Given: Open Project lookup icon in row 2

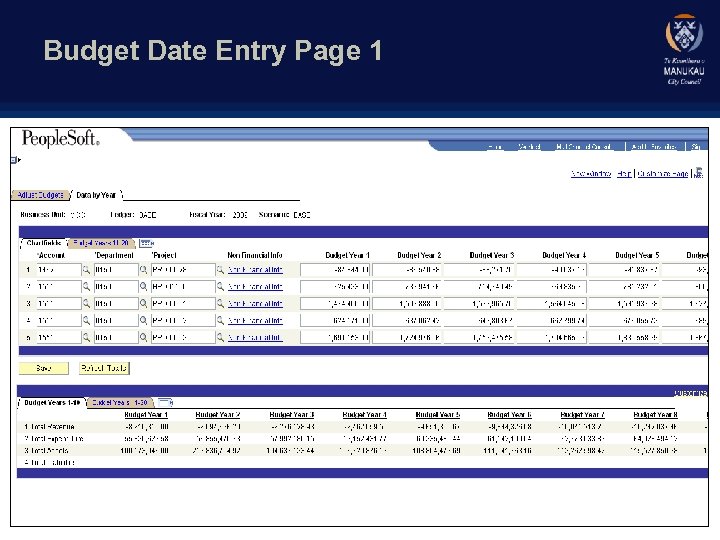Looking at the screenshot, I should 220,287.
